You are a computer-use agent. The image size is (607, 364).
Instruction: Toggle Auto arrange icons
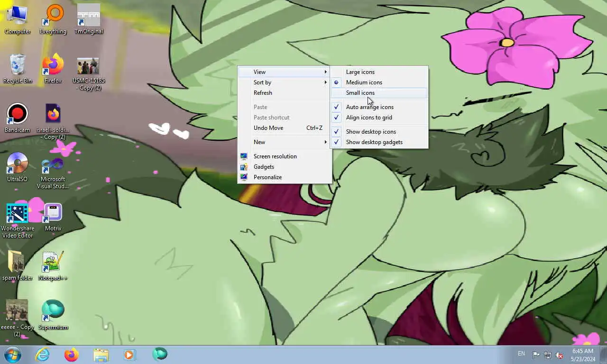tap(379, 107)
